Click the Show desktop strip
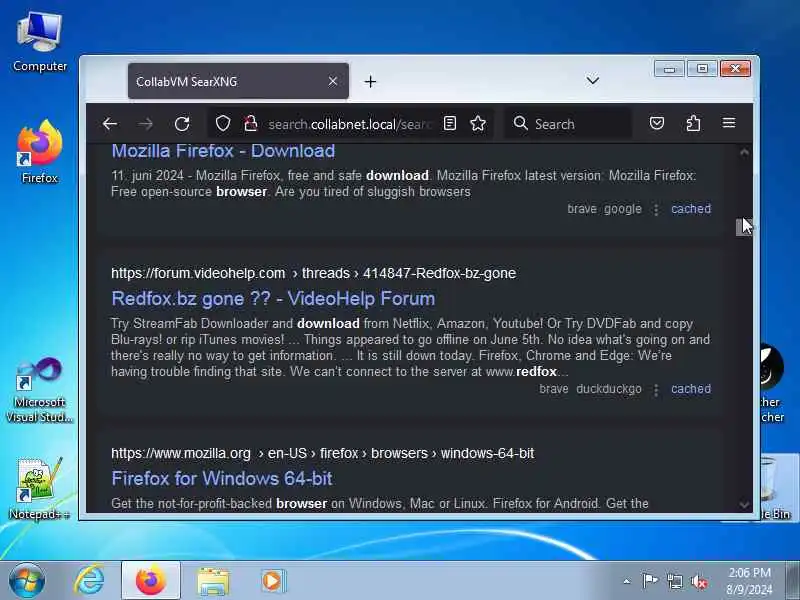 point(792,580)
